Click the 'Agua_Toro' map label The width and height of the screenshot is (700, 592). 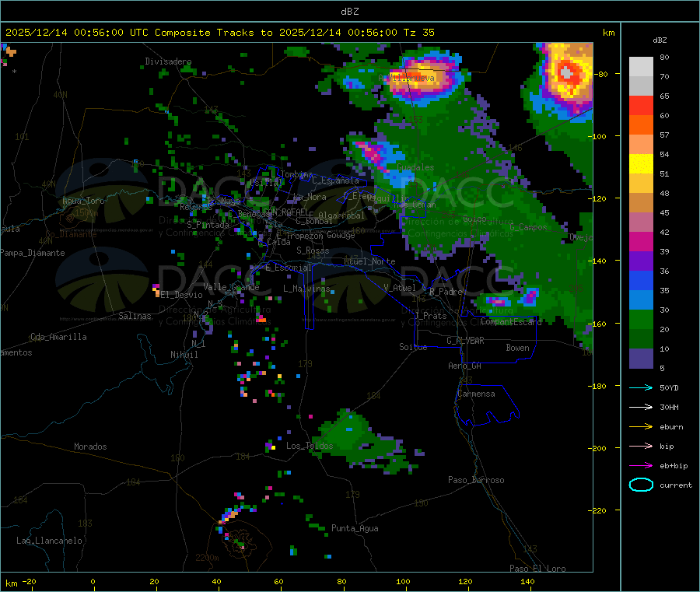[x=83, y=201]
